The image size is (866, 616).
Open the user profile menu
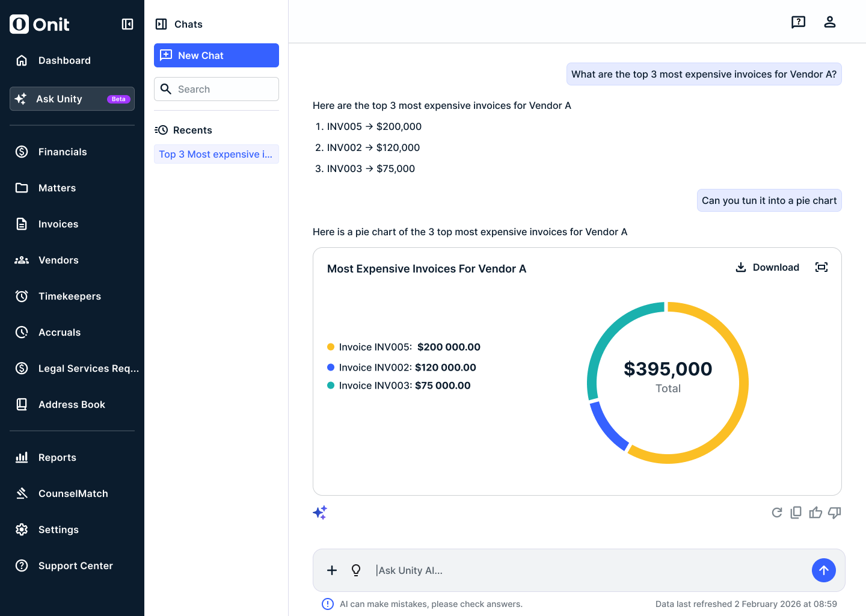point(830,22)
